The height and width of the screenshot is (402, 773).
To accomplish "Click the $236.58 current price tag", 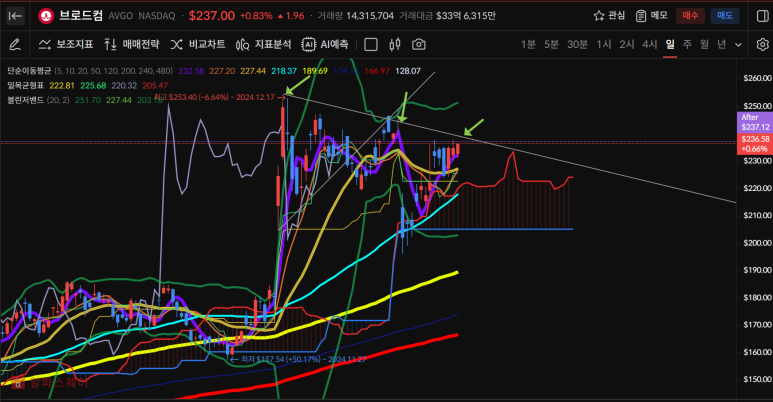I will pyautogui.click(x=755, y=144).
